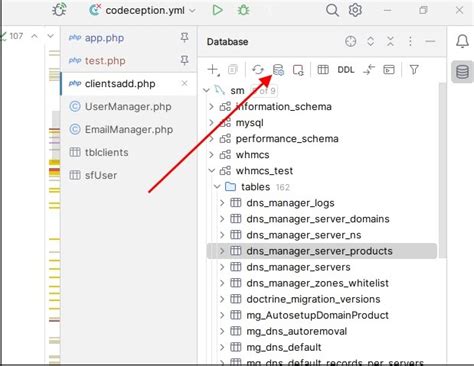474x366 pixels.
Task: Click the Database panel select-opened-file target icon
Action: click(x=351, y=42)
